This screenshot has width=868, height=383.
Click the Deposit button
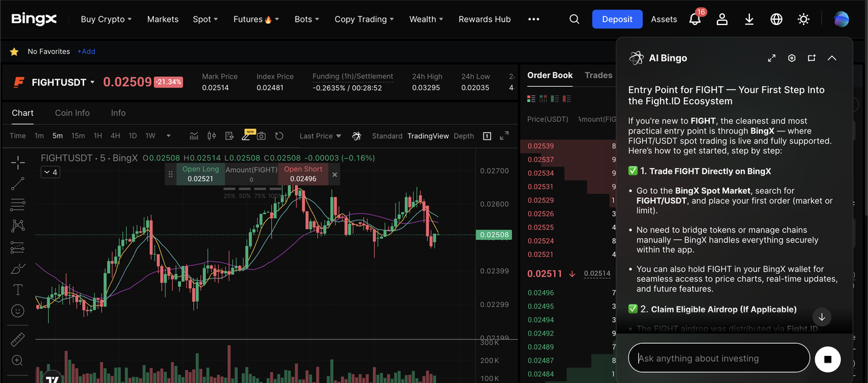tap(617, 19)
